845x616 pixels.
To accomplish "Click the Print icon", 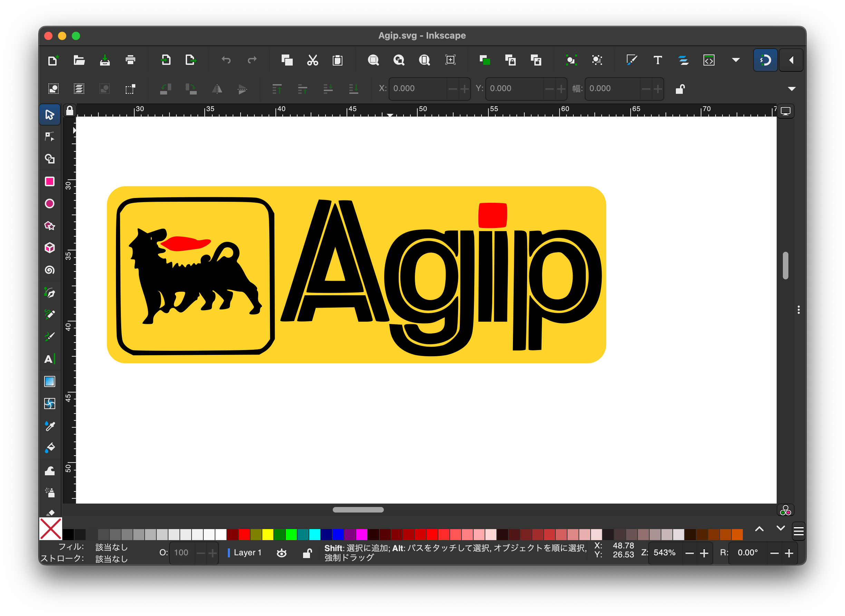I will click(x=130, y=60).
